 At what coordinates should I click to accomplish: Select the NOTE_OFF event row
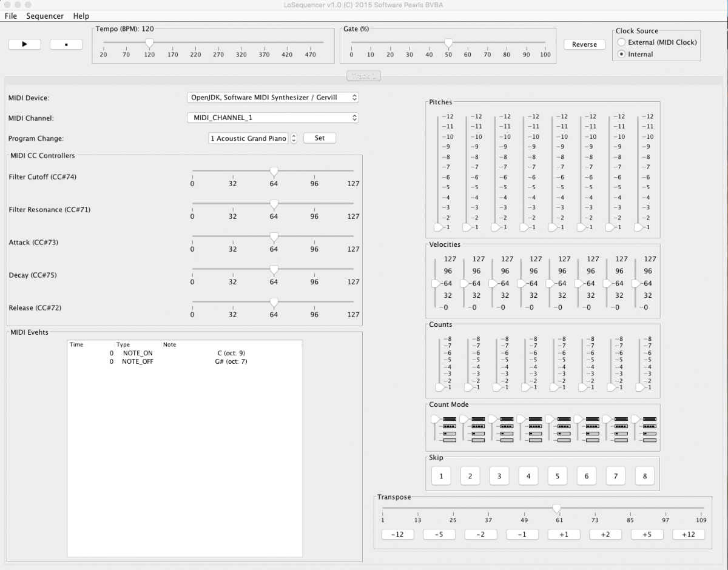(184, 361)
